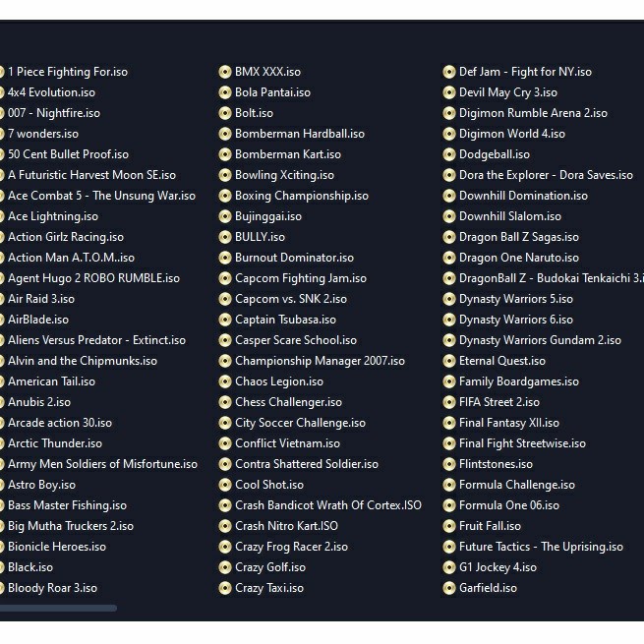Click Future Tactics - The Uprising.iso name
Screen dimensions: 644x644
click(x=541, y=547)
